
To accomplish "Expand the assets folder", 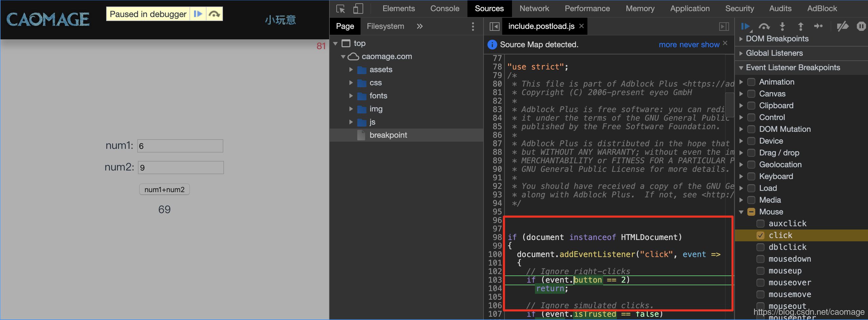I will (x=351, y=70).
